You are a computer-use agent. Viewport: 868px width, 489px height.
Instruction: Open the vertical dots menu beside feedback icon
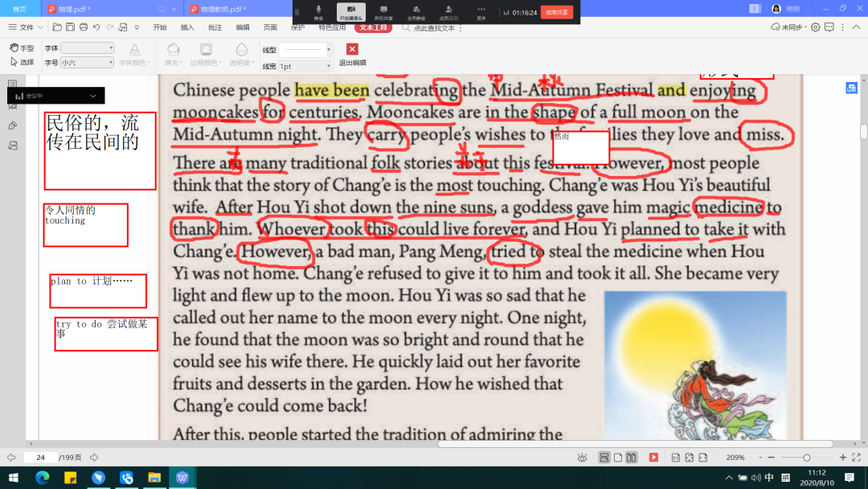click(x=842, y=27)
